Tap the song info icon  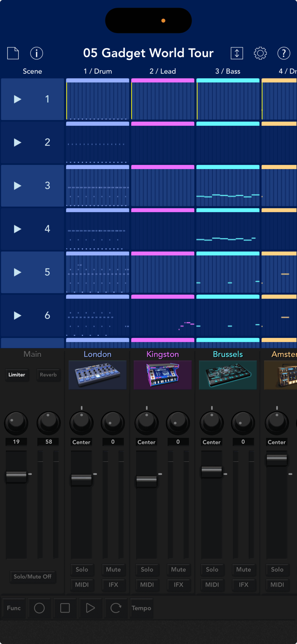point(36,53)
